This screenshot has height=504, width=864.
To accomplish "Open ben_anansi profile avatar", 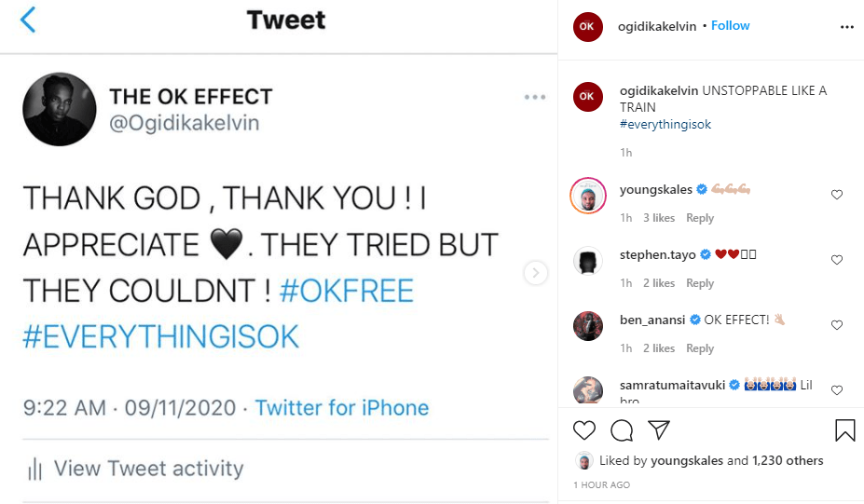I will pos(588,326).
